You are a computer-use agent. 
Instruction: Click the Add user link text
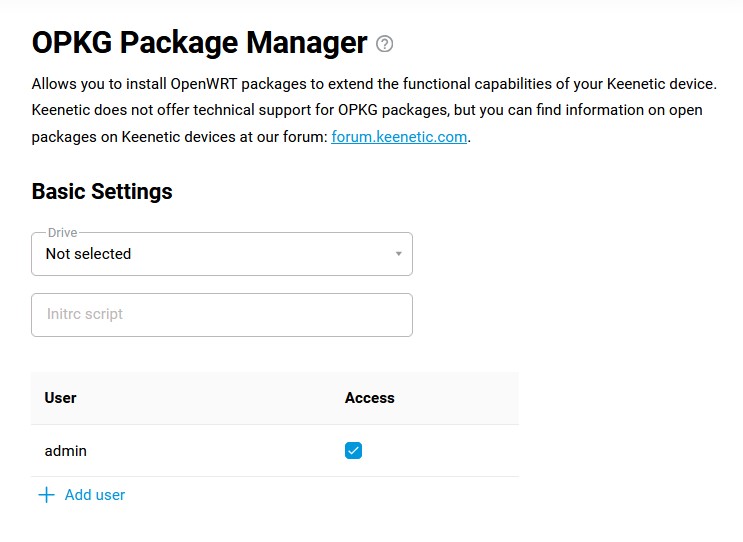point(95,495)
